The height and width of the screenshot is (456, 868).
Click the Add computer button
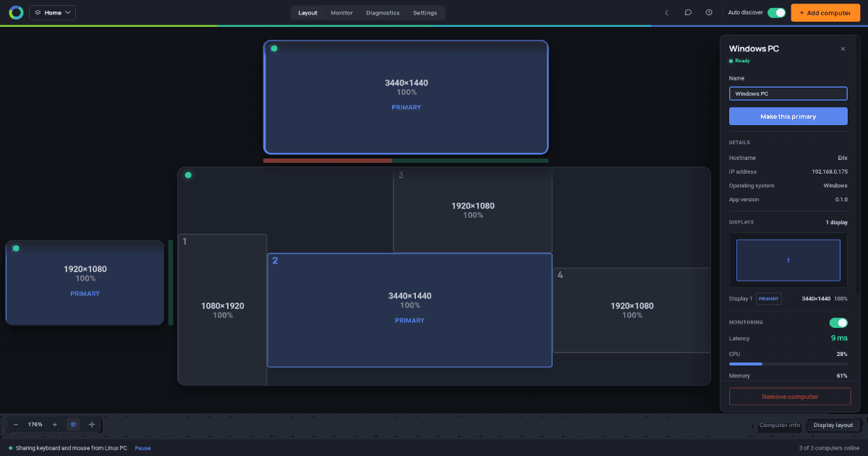pos(825,12)
